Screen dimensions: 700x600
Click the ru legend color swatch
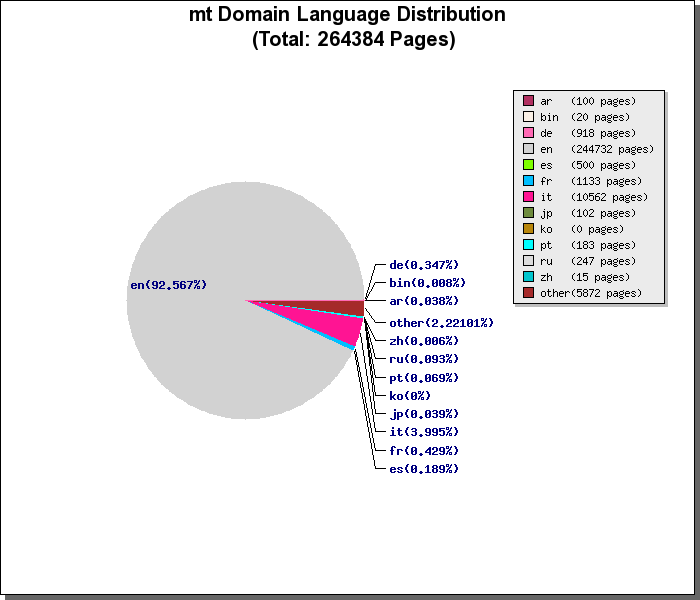tap(528, 261)
